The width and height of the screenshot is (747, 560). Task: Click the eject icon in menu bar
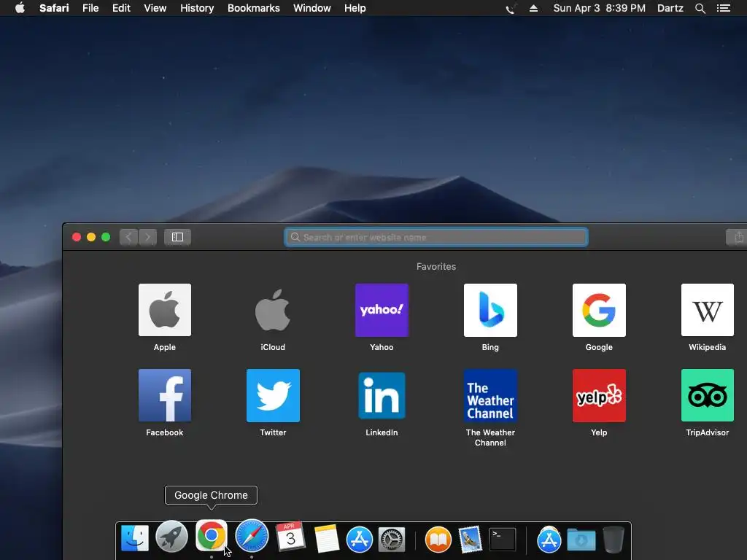coord(533,8)
